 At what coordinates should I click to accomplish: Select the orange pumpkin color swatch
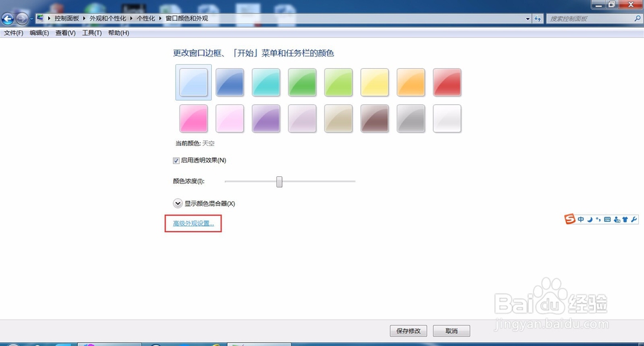pos(411,82)
